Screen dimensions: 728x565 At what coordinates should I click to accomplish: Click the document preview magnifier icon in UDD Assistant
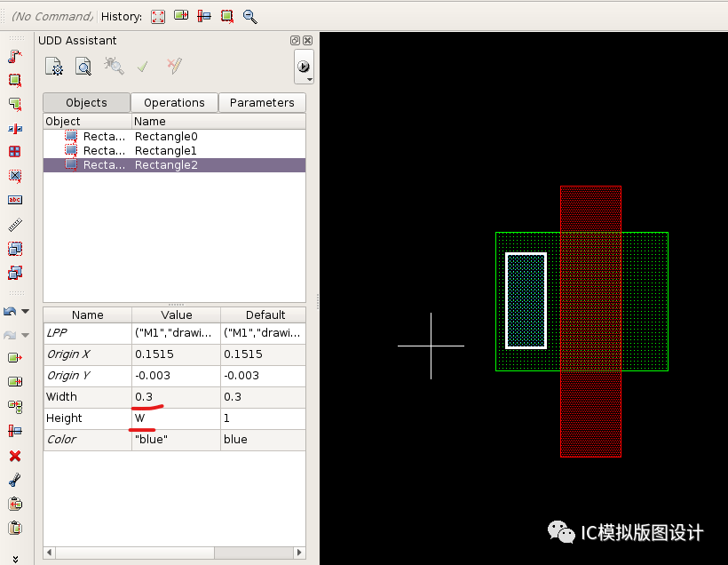(x=82, y=66)
